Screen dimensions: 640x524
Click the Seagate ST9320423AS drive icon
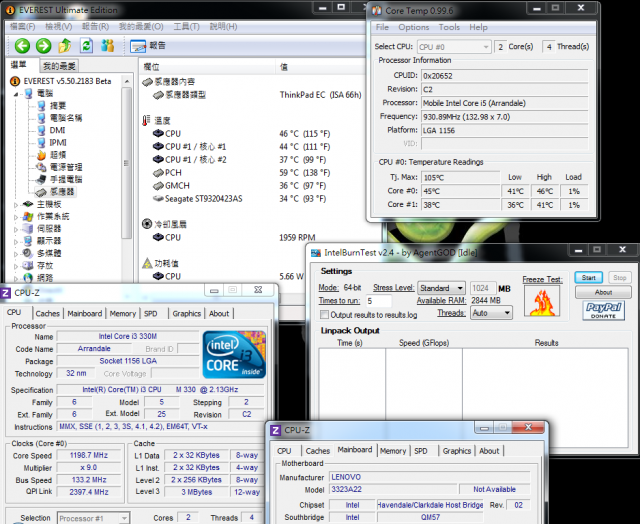click(158, 199)
